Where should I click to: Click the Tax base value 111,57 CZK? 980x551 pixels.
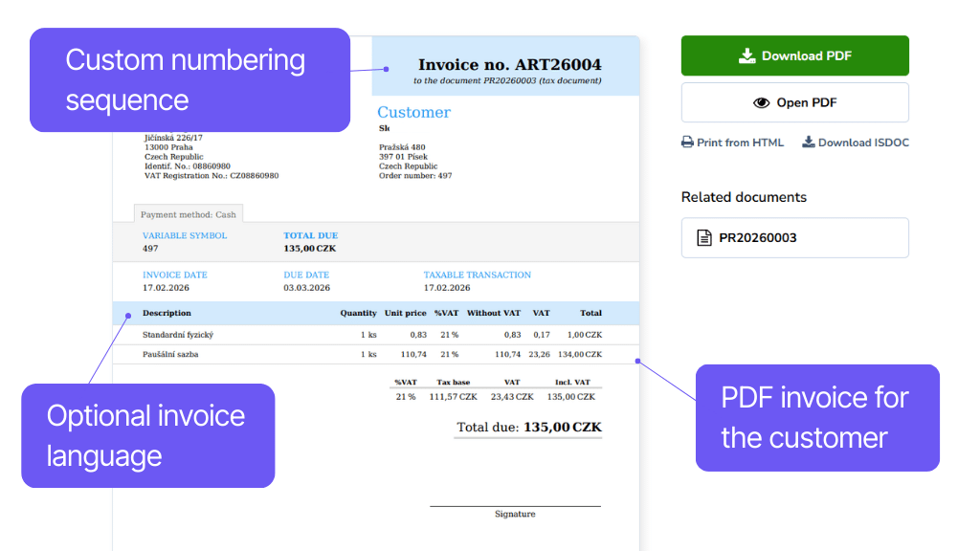pyautogui.click(x=453, y=397)
